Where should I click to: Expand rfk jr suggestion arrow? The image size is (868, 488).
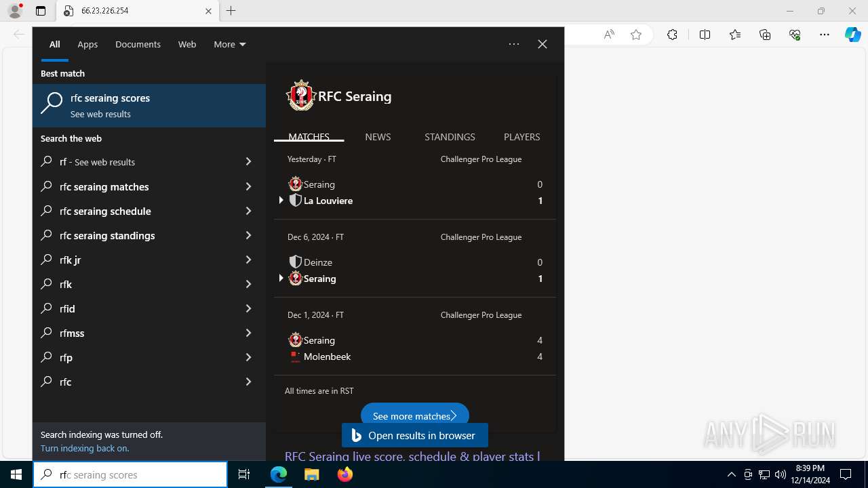coord(248,259)
